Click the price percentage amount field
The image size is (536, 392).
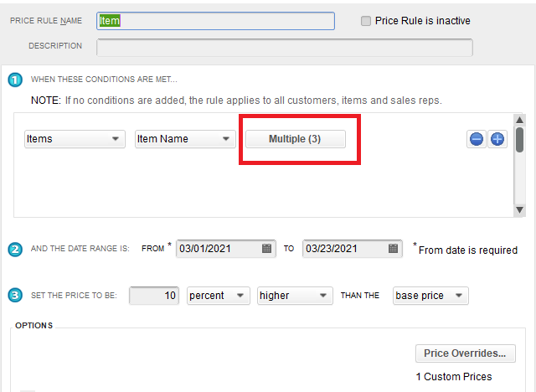point(155,296)
